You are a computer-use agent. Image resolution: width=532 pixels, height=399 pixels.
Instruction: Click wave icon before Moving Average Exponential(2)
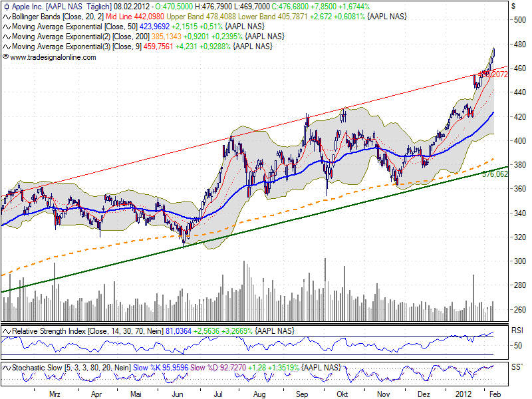click(7, 37)
